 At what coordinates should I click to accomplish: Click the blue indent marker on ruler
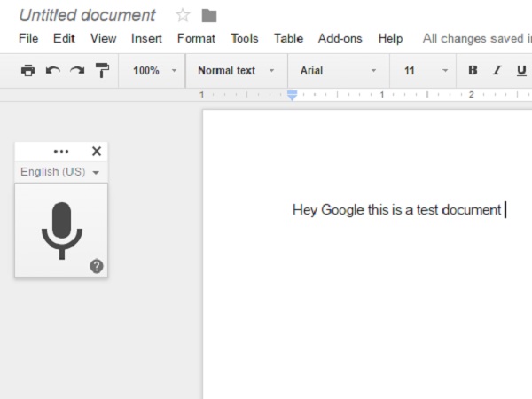coord(292,96)
